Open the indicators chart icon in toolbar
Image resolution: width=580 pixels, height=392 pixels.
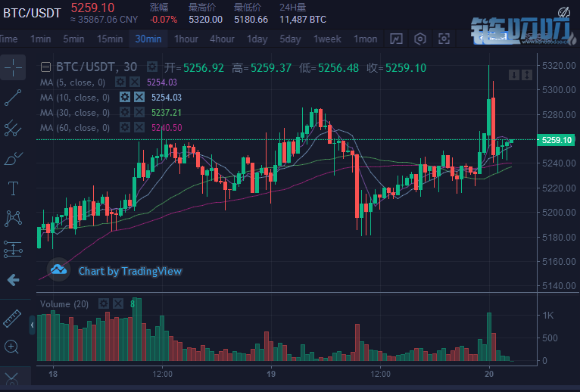click(x=396, y=39)
